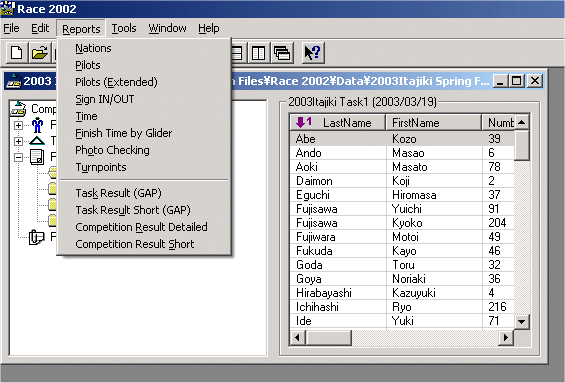
Task: Click the purple sort arrow on LastName
Action: tap(303, 122)
